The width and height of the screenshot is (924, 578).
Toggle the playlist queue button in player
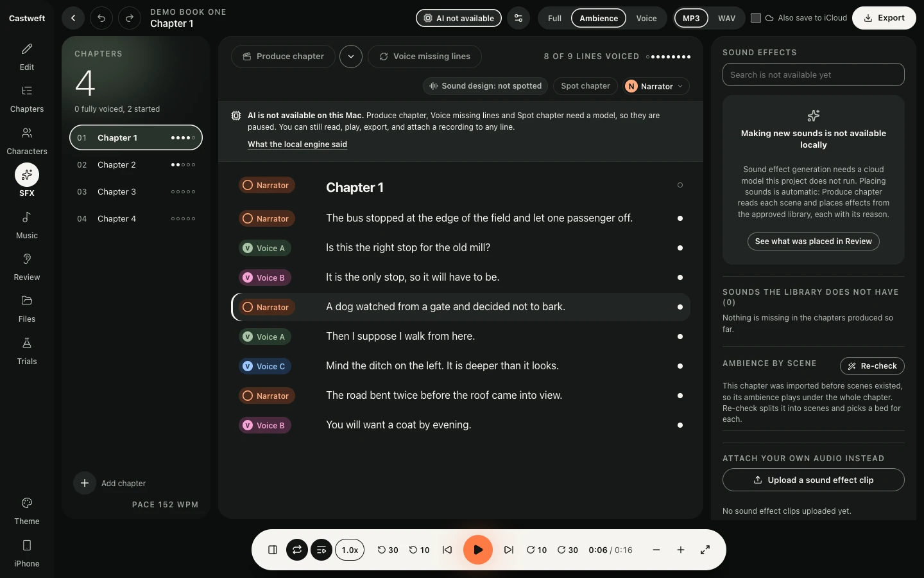click(x=321, y=550)
